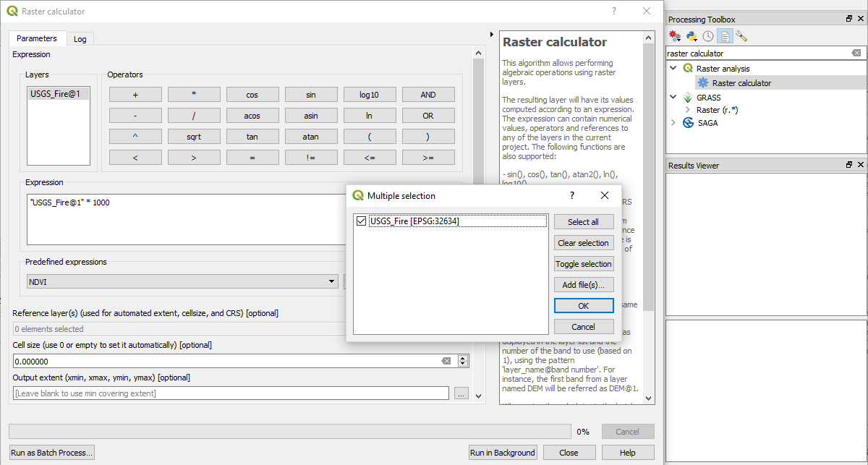The height and width of the screenshot is (465, 868).
Task: Click the highlighted document icon in toolbox toolbar
Action: [725, 35]
